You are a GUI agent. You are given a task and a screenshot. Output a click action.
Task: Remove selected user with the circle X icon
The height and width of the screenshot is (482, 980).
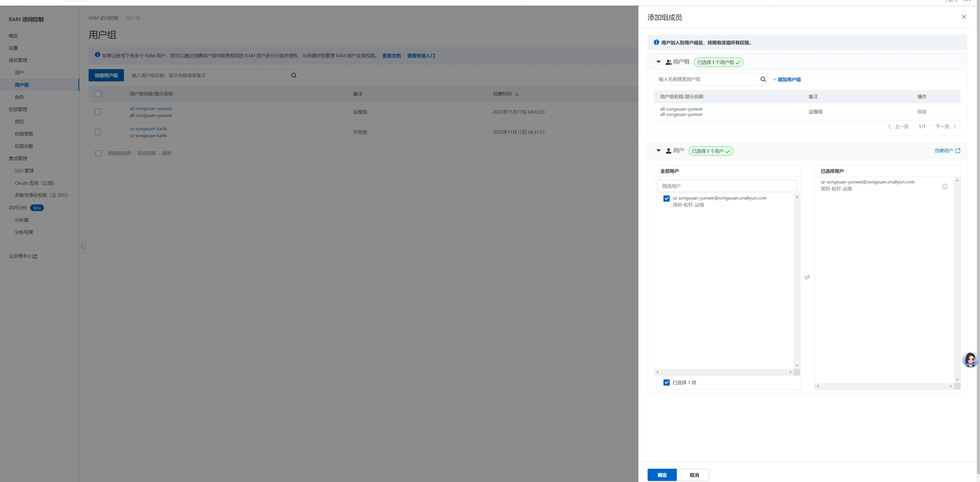[945, 186]
